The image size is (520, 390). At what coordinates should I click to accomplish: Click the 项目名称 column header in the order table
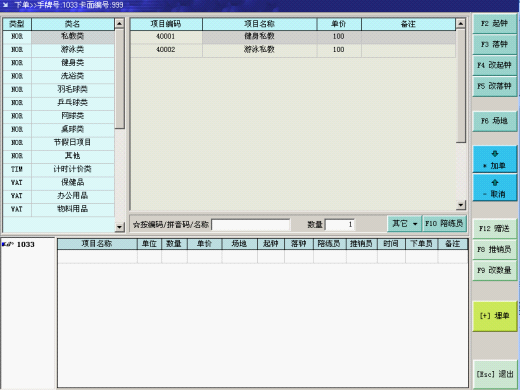(97, 244)
